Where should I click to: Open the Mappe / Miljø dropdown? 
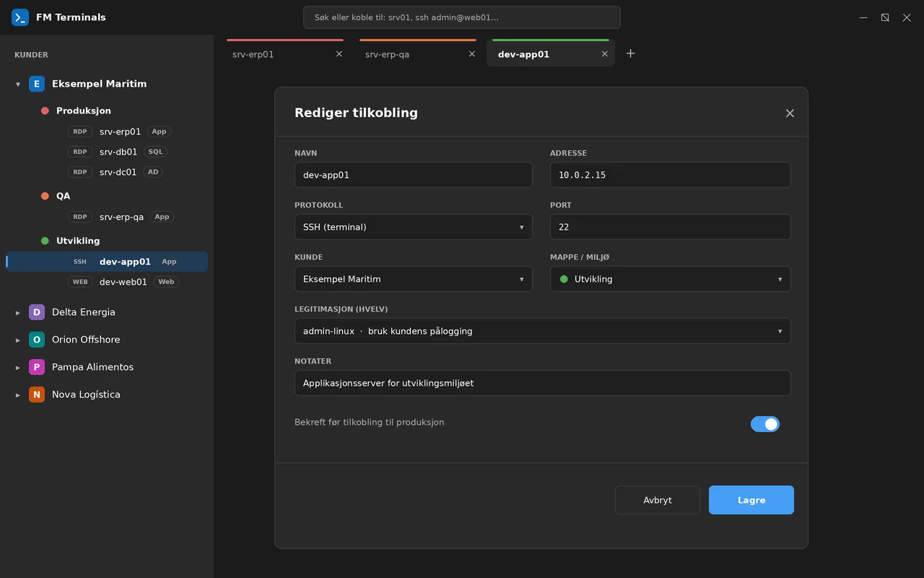(670, 279)
